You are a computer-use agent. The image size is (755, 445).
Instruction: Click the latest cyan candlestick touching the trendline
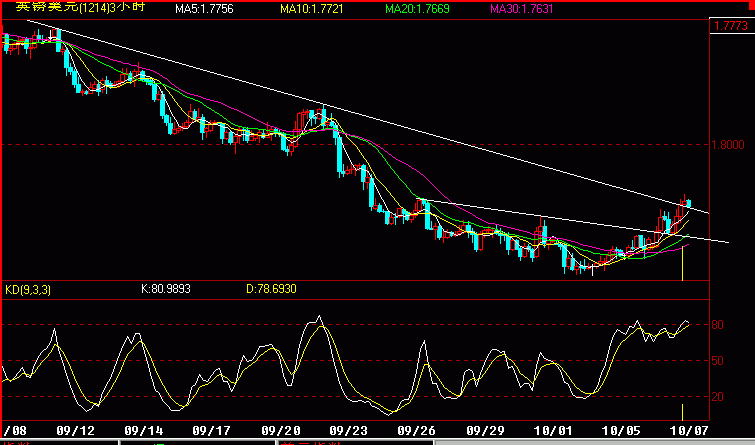tap(689, 204)
